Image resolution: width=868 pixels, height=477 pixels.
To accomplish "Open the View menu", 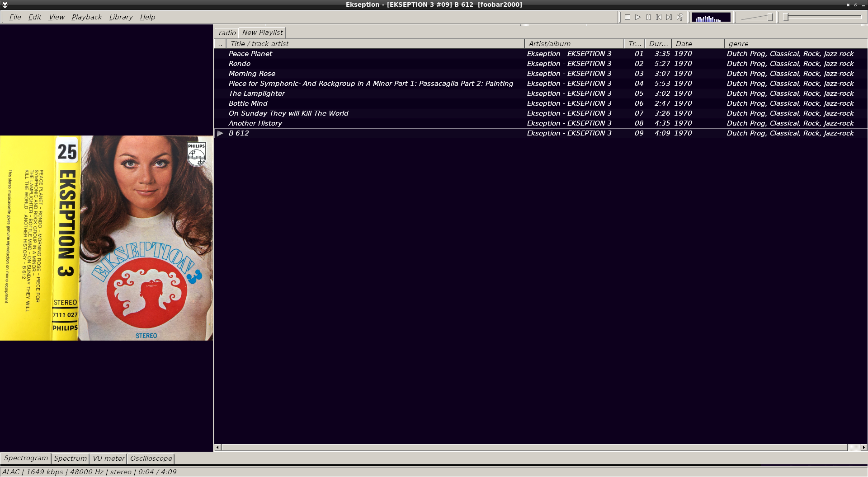I will pyautogui.click(x=57, y=17).
